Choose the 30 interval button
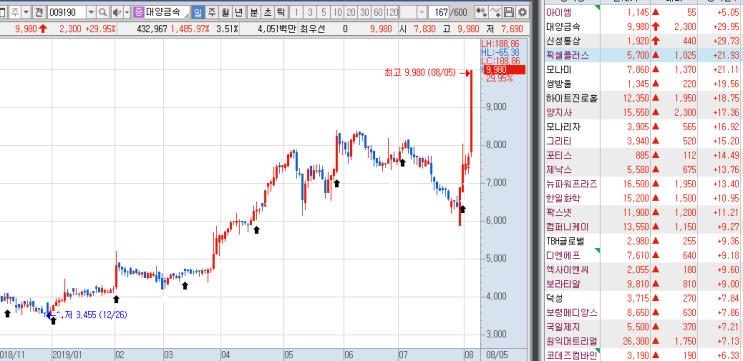The height and width of the screenshot is (361, 743). tap(365, 12)
